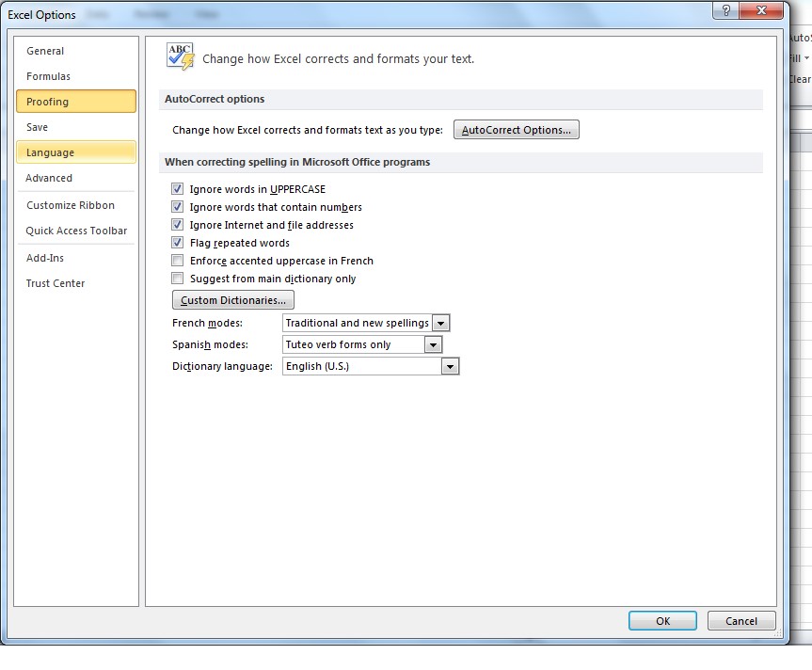The image size is (812, 670).
Task: Uncheck Ignore Internet and file addresses
Action: tap(177, 224)
